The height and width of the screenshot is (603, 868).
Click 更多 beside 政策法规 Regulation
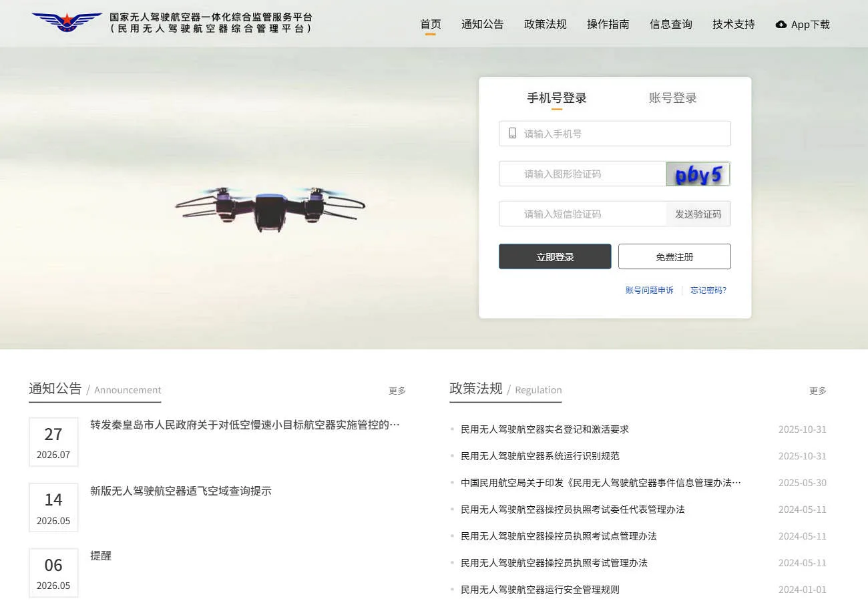(818, 391)
